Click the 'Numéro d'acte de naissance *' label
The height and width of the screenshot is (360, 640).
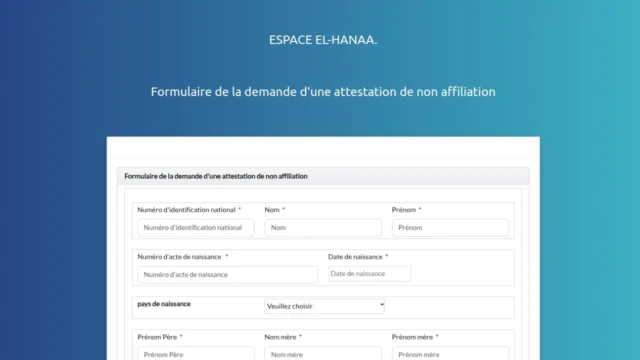coord(183,257)
